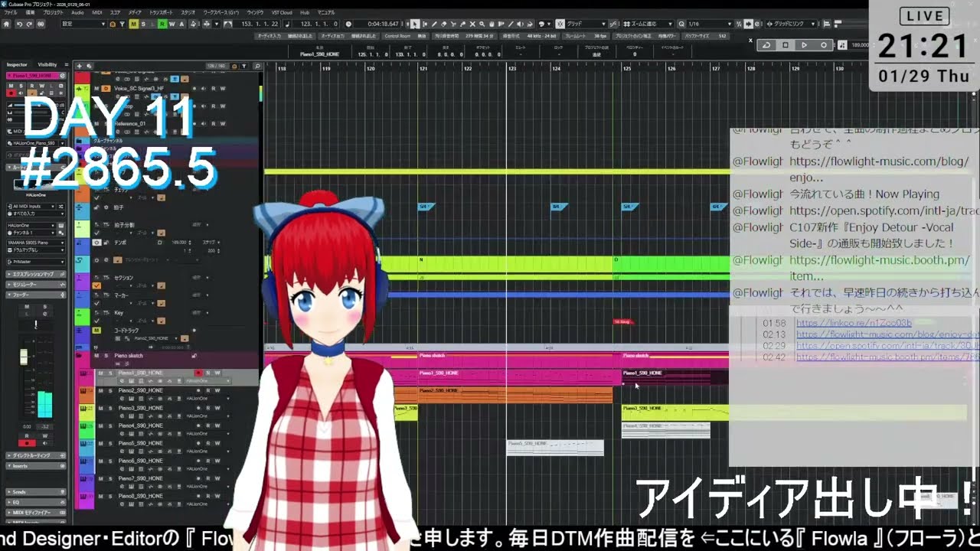Select the Mute X tool

point(472,24)
